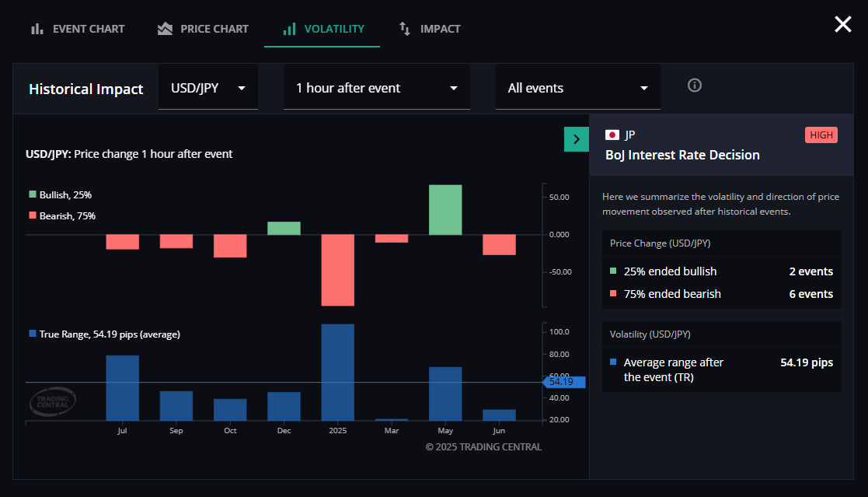This screenshot has height=497, width=868.
Task: Click the 2025 axis label
Action: pyautogui.click(x=338, y=431)
